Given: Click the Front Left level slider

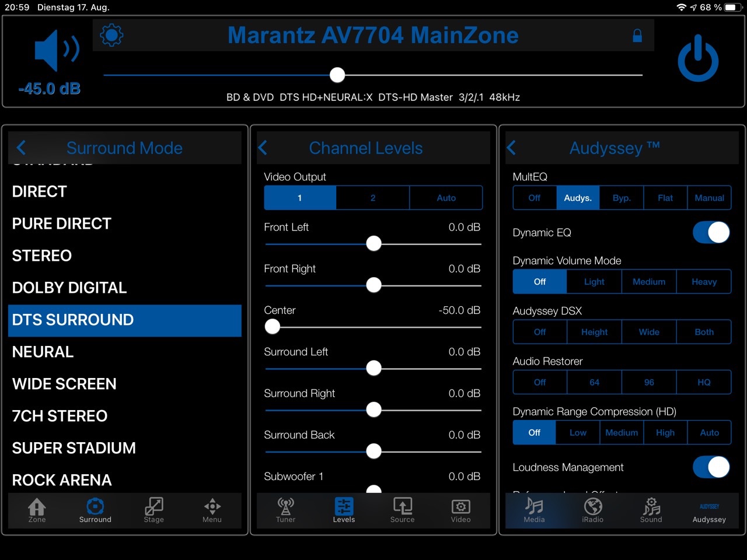Looking at the screenshot, I should [x=373, y=244].
